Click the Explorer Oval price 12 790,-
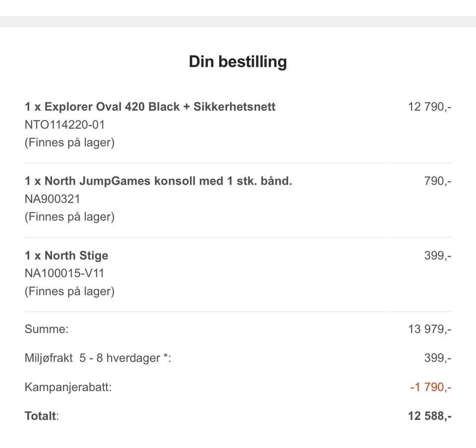The image size is (476, 448). click(x=429, y=107)
